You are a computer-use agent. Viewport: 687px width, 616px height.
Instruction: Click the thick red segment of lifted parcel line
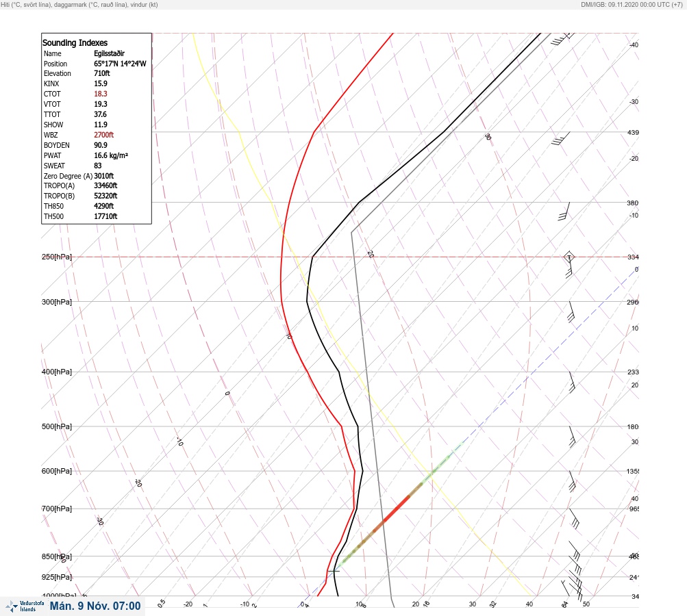[x=396, y=509]
